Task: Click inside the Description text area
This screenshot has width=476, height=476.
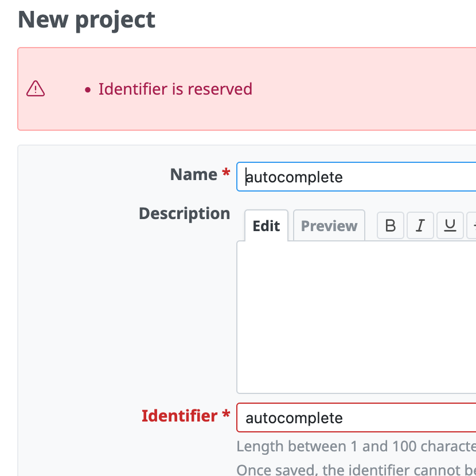Action: (x=356, y=317)
